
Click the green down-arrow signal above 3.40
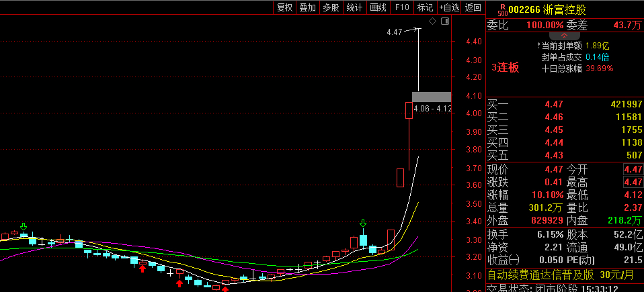pos(362,223)
